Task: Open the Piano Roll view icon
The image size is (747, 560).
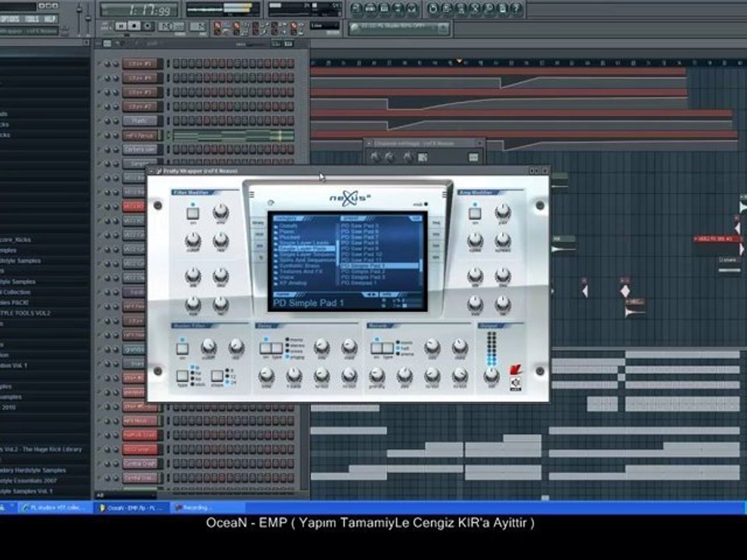Action: [x=384, y=9]
